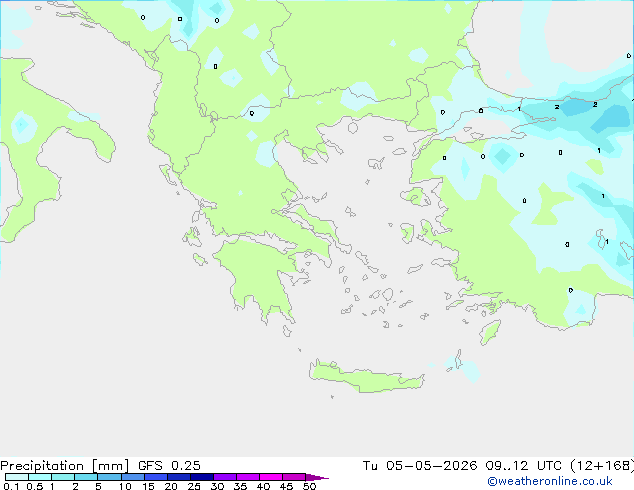This screenshot has width=634, height=490.
Task: Click the '50' legend scale value
Action: tap(309, 486)
